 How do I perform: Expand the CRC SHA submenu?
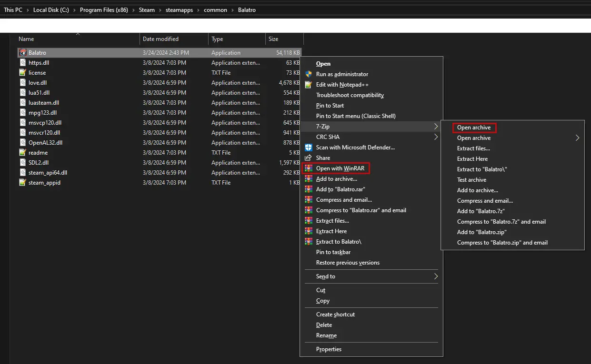(x=436, y=137)
